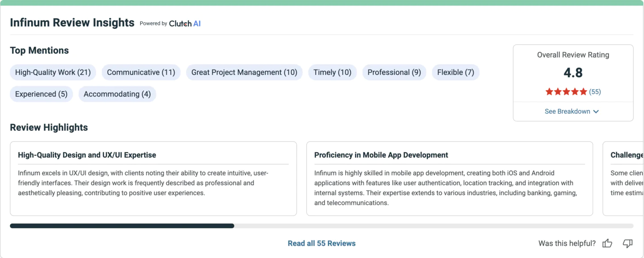The image size is (644, 258).
Task: Click the (55) review count link
Action: coord(595,92)
